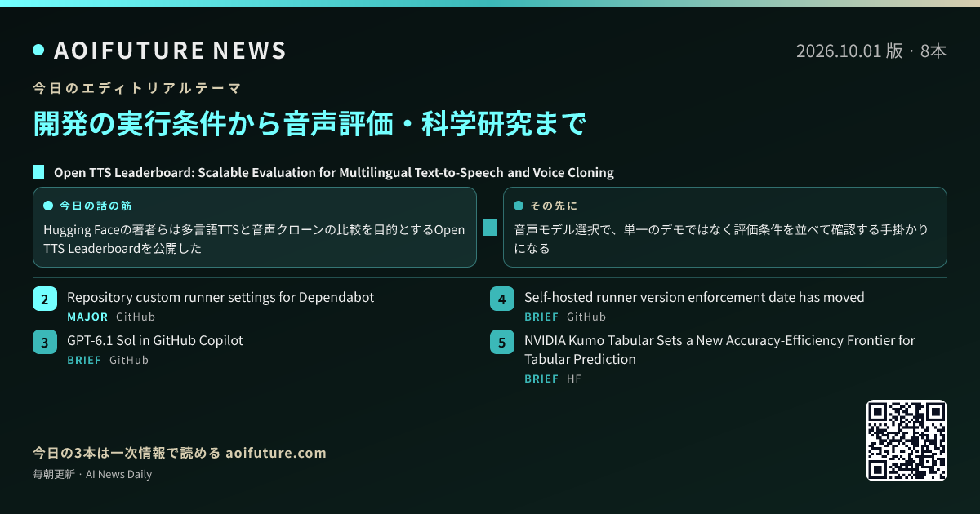The image size is (980, 514).
Task: Click GitHub source under Dependabot item
Action: (136, 317)
